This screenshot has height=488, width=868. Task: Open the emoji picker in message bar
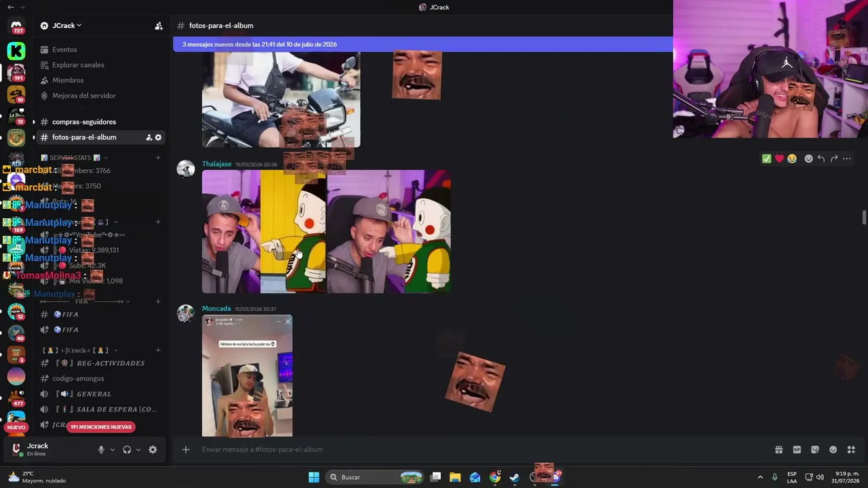pyautogui.click(x=833, y=449)
